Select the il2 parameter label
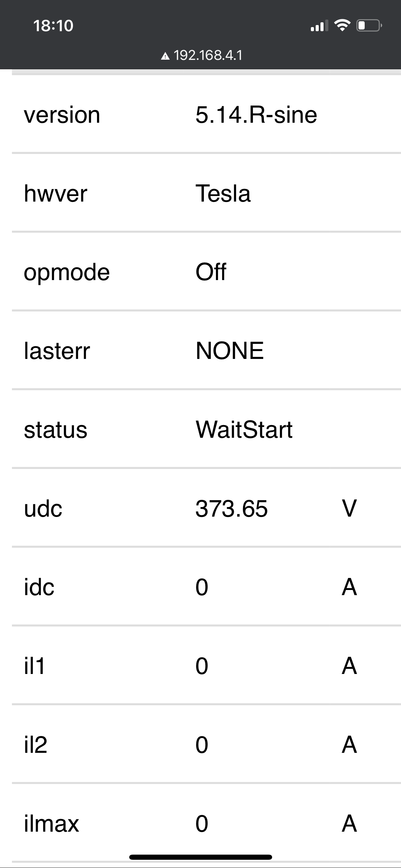The height and width of the screenshot is (868, 401). pos(35,745)
